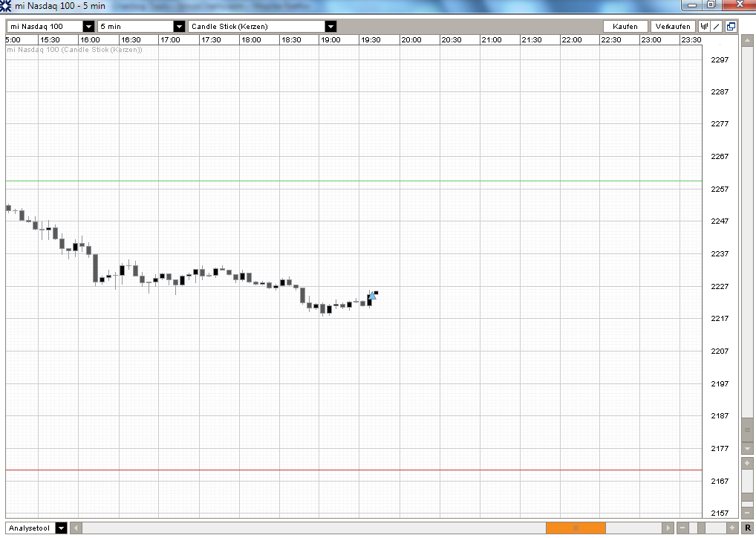Click the minus on the horizontal time zoom
Screen dimensions: 756x538
[682, 528]
